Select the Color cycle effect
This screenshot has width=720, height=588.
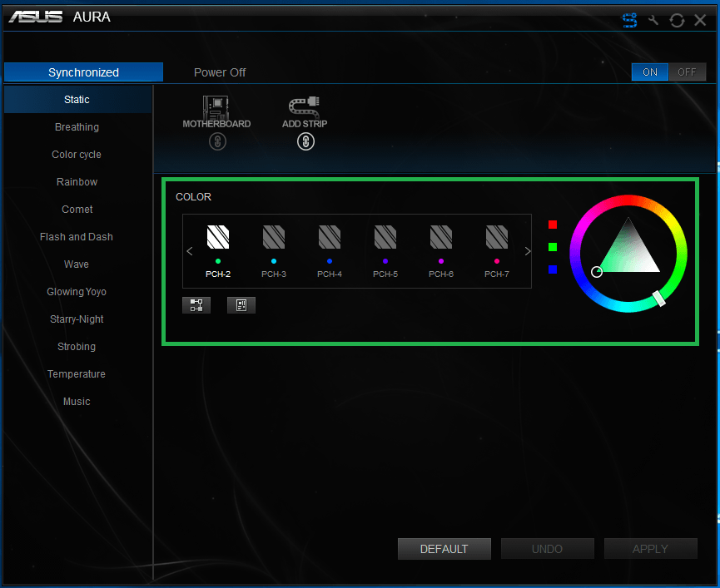pos(77,155)
